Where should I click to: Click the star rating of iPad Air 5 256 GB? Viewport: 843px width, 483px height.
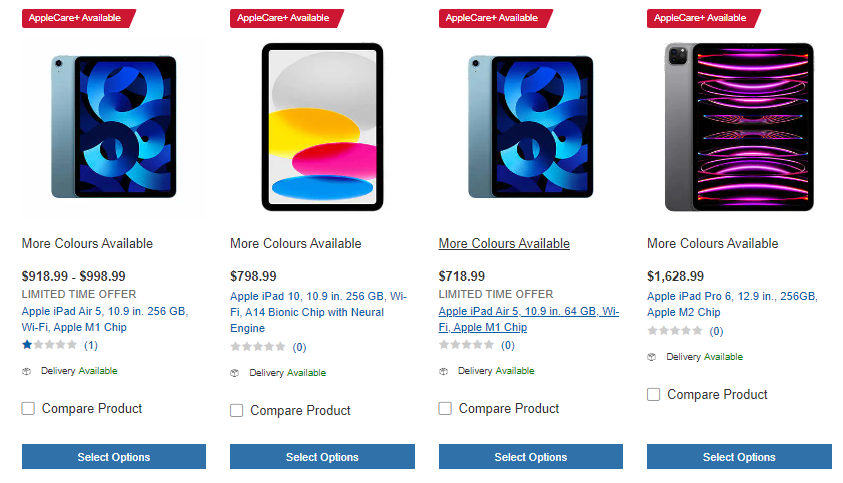pos(49,345)
